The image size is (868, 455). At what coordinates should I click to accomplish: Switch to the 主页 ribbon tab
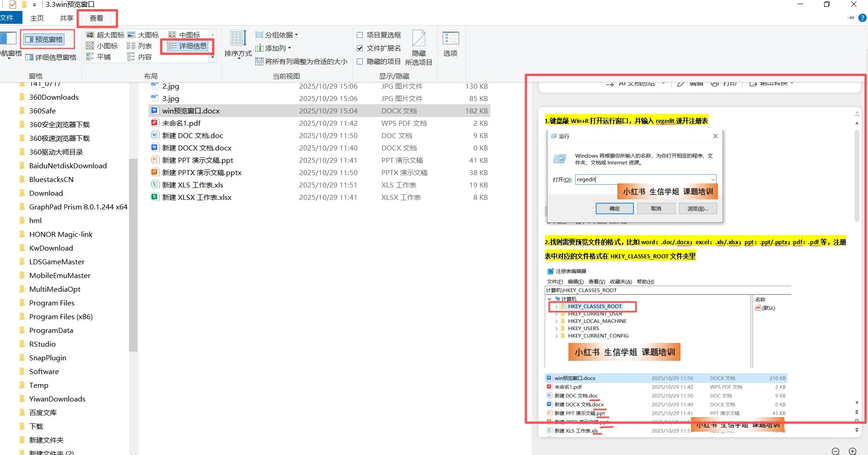(x=37, y=18)
